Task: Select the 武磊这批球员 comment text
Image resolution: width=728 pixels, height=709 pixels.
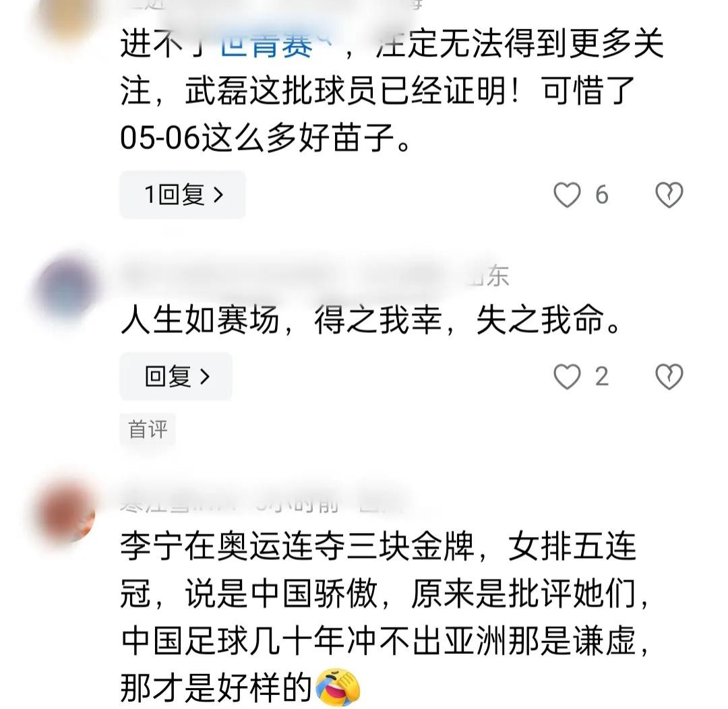Action: tap(392, 90)
